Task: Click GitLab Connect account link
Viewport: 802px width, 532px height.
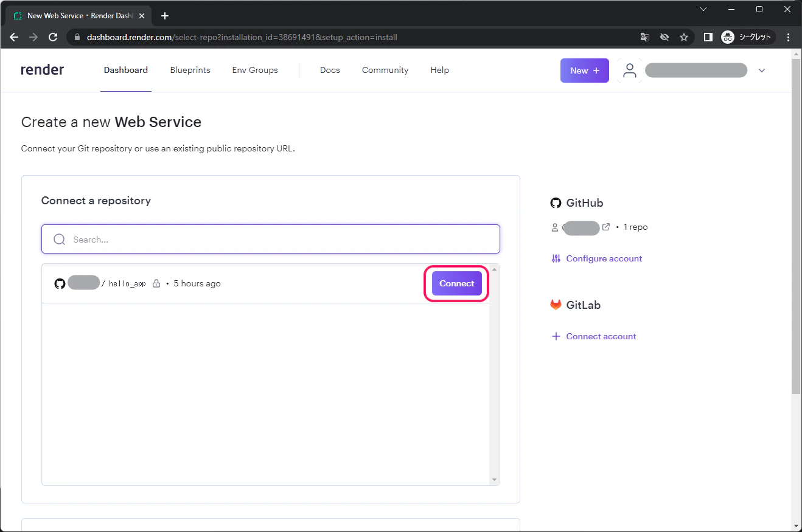Action: point(601,336)
